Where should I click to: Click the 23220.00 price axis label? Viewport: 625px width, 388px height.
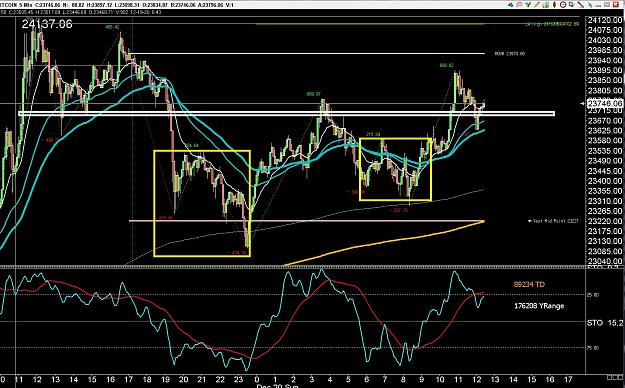(605, 221)
